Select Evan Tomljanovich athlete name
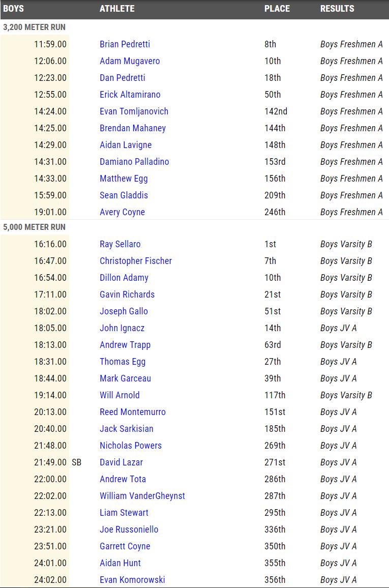Viewport: 389px width, 588px height. pos(134,111)
